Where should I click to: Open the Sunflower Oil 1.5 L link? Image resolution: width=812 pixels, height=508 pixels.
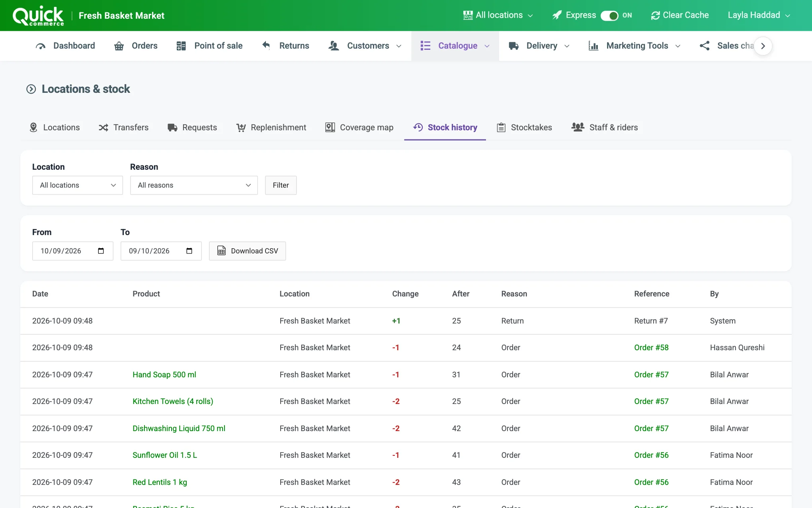(x=165, y=455)
